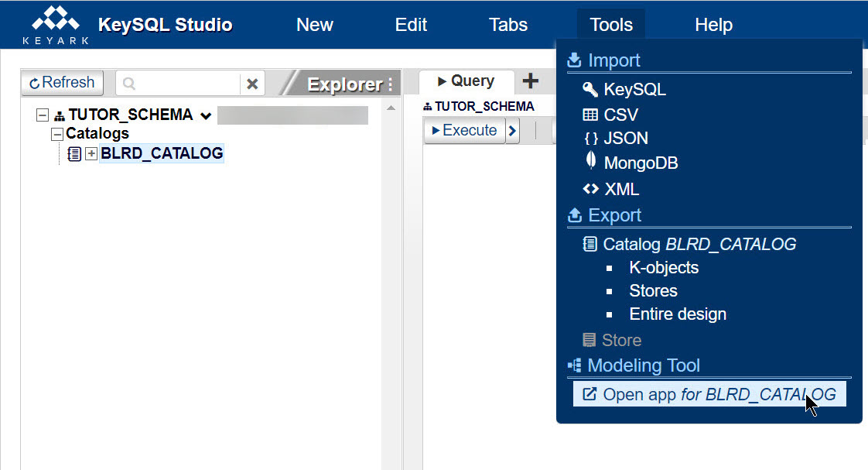Click the magnifier search icon
The image size is (868, 470).
129,83
